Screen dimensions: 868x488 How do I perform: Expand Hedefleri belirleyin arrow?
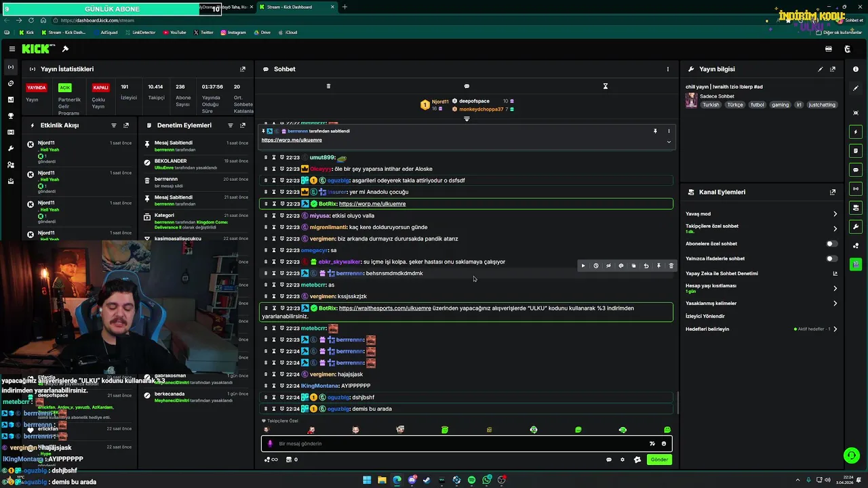[x=835, y=329]
